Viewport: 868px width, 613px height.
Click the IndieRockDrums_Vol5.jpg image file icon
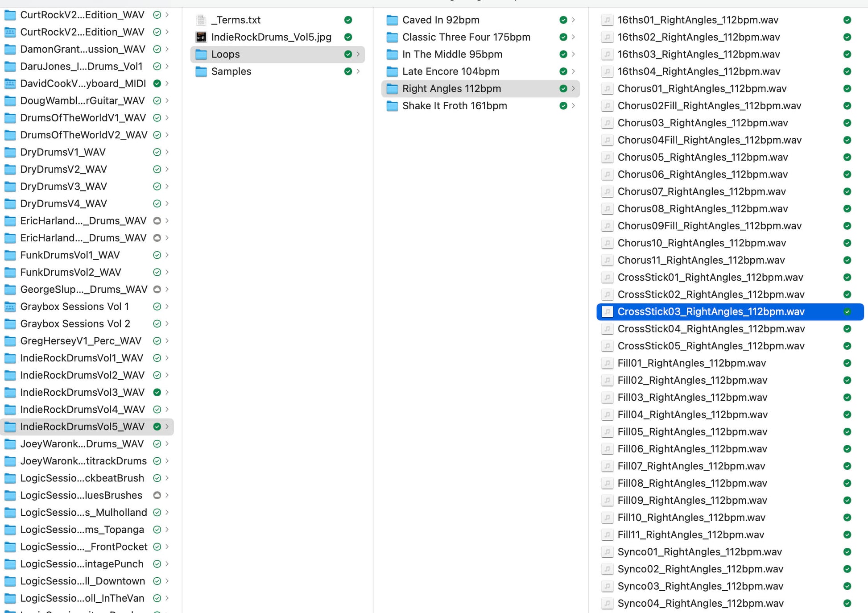tap(201, 37)
